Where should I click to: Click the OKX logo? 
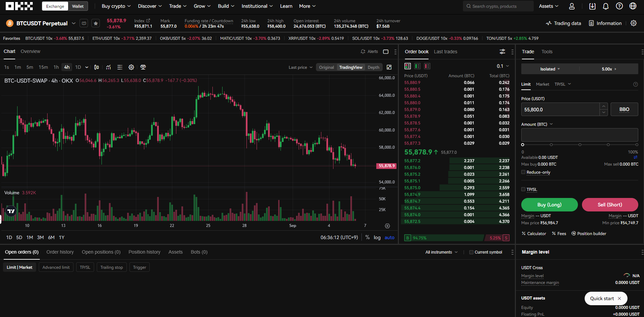click(x=19, y=6)
